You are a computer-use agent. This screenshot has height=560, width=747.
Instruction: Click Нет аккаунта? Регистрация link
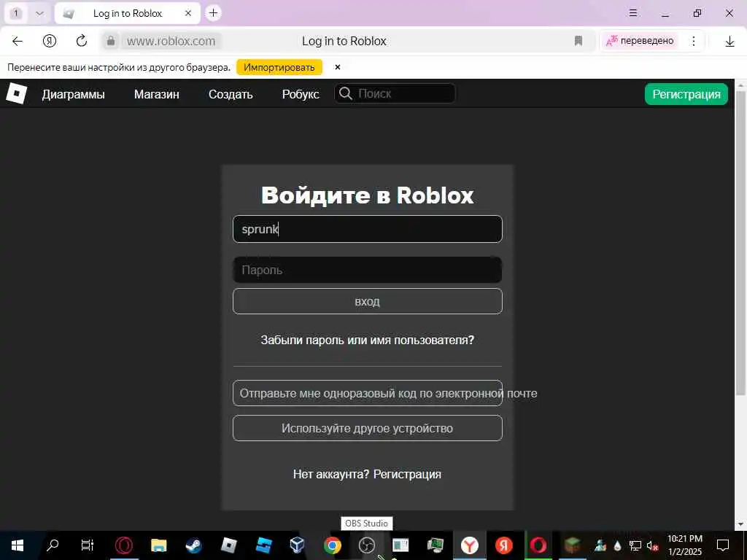pyautogui.click(x=368, y=474)
